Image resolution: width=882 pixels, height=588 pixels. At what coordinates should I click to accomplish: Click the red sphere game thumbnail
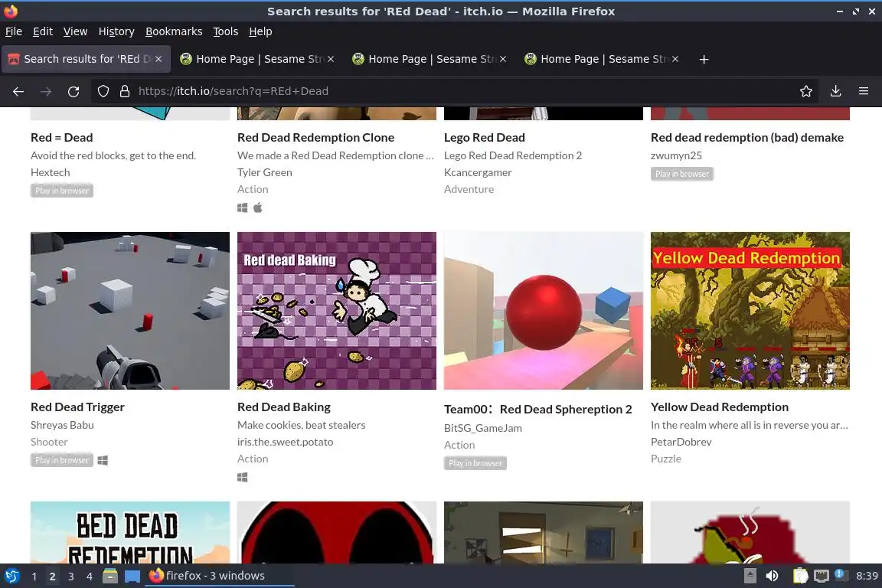[x=544, y=311]
